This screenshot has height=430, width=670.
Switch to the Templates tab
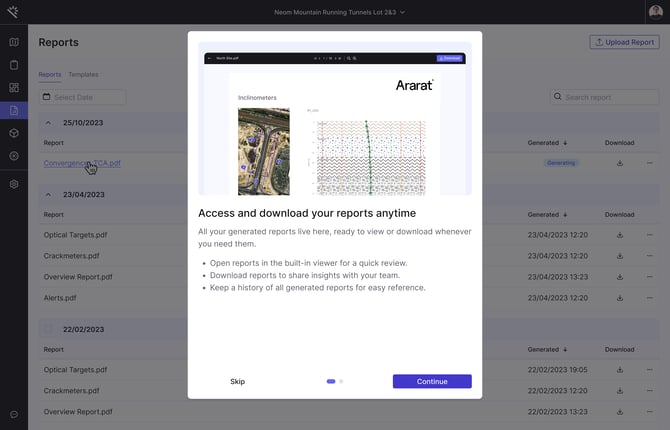click(83, 74)
